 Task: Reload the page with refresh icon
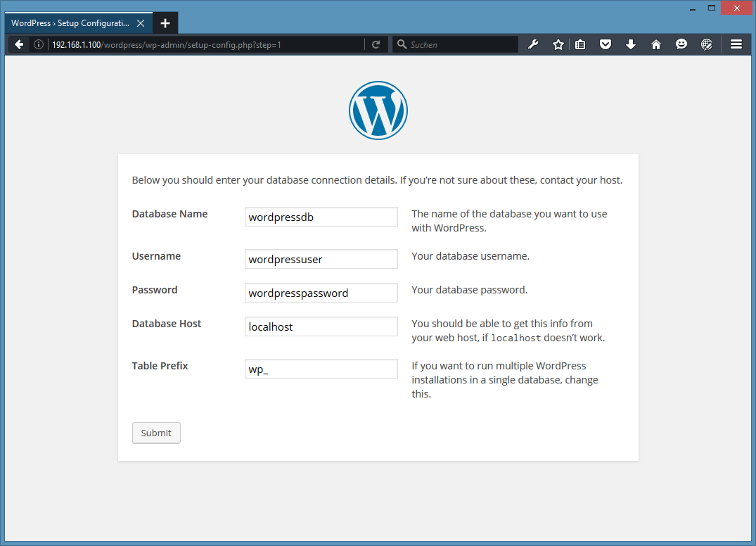376,45
